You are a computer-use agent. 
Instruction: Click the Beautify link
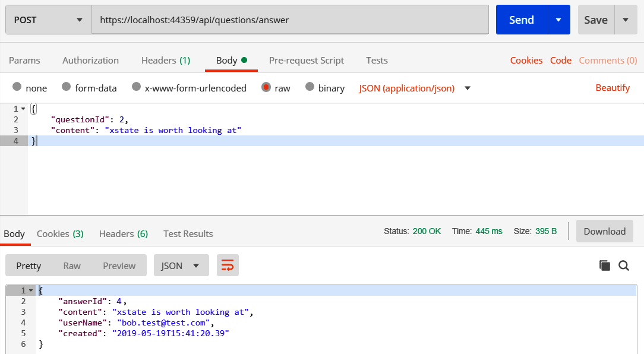(x=613, y=88)
